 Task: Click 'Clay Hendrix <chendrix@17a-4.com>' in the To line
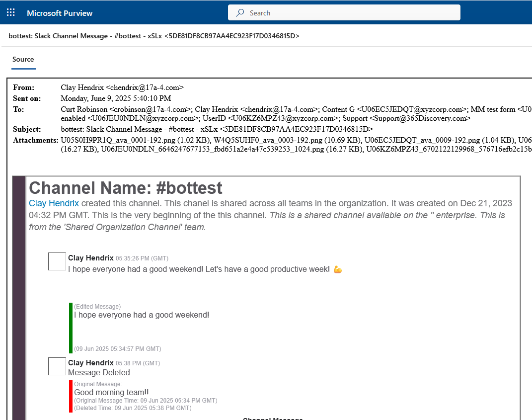point(256,109)
